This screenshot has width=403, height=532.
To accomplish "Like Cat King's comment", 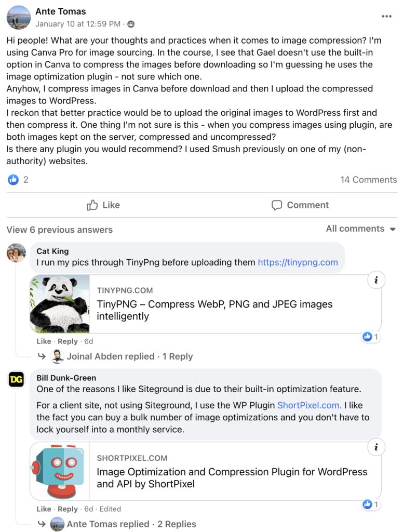I will pos(44,341).
